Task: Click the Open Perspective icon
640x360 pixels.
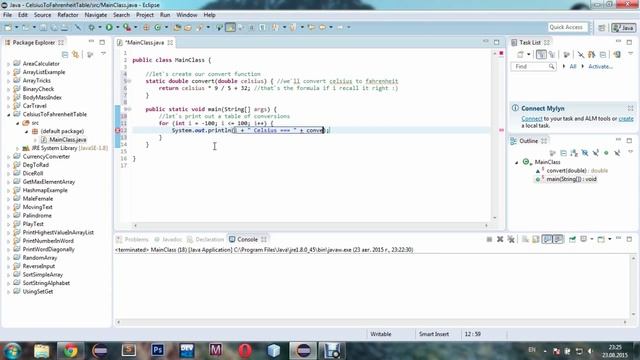Action: pos(602,27)
